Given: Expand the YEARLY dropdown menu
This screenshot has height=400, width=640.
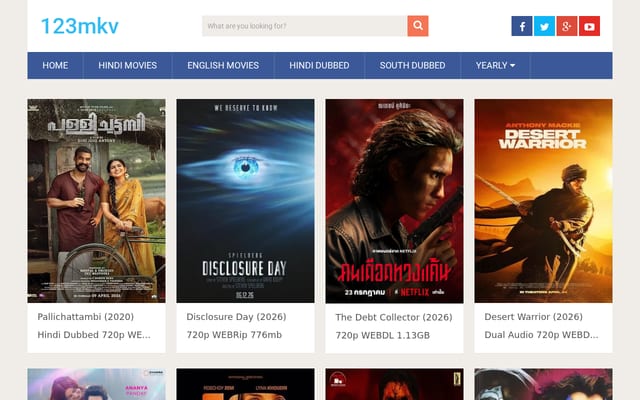Looking at the screenshot, I should (x=495, y=65).
